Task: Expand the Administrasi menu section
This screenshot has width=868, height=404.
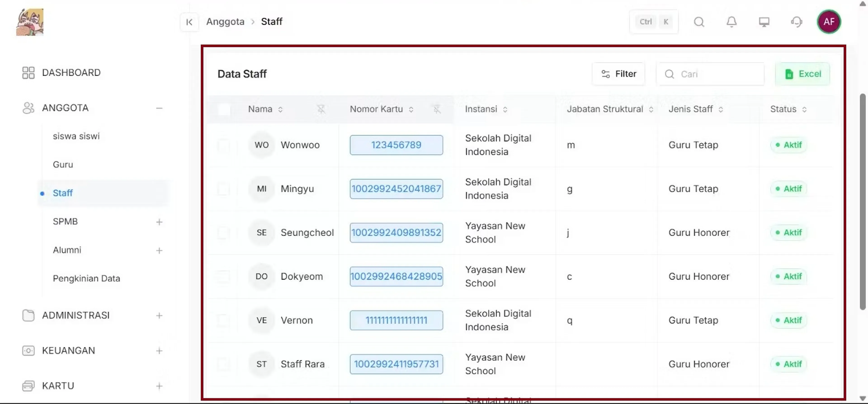Action: (x=159, y=316)
